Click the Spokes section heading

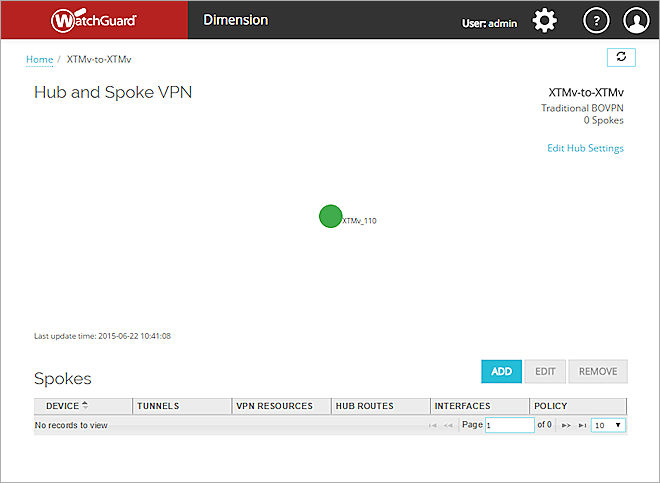coord(63,379)
